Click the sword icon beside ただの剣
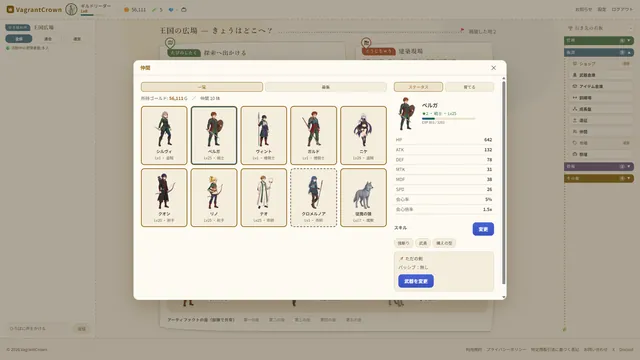The image size is (640, 360). (401, 259)
